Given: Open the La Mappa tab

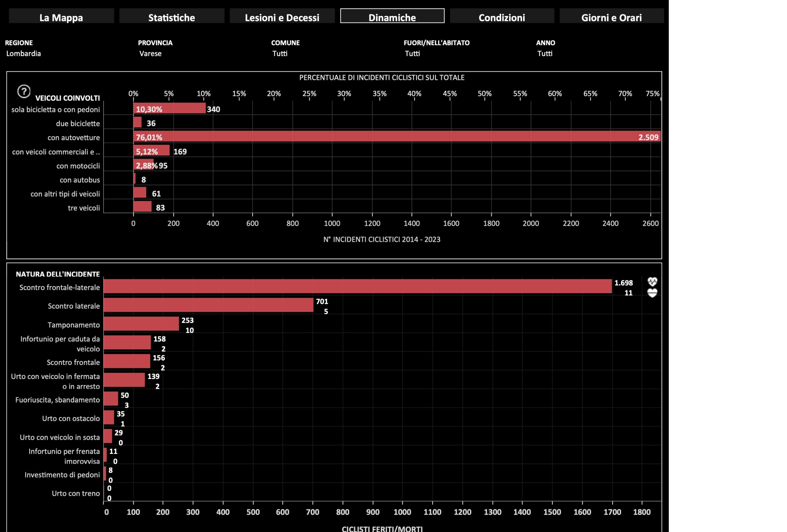Looking at the screenshot, I should click(x=61, y=16).
